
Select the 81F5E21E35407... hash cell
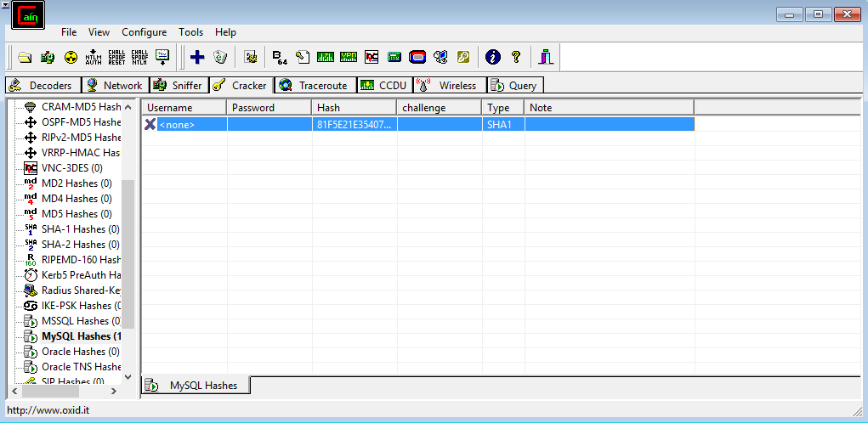355,124
